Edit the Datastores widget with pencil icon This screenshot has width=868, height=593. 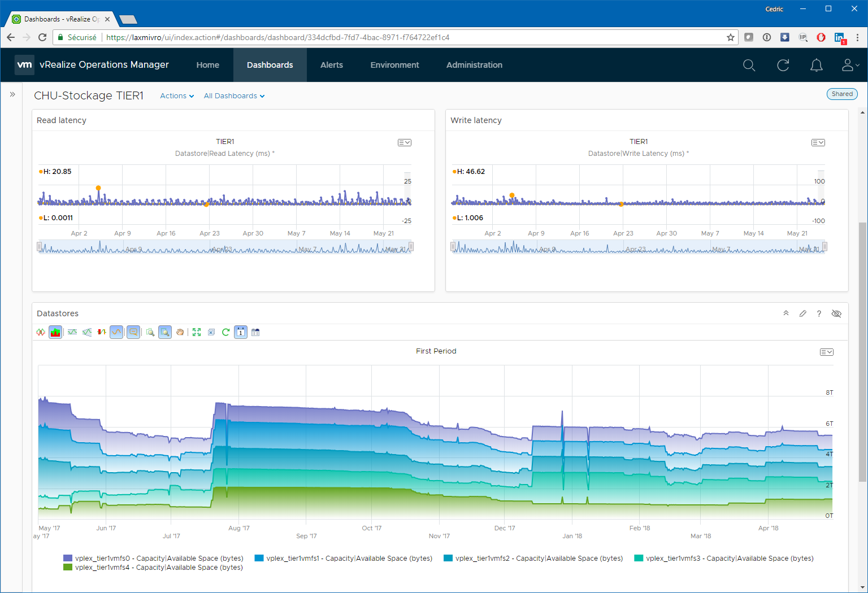pyautogui.click(x=802, y=313)
